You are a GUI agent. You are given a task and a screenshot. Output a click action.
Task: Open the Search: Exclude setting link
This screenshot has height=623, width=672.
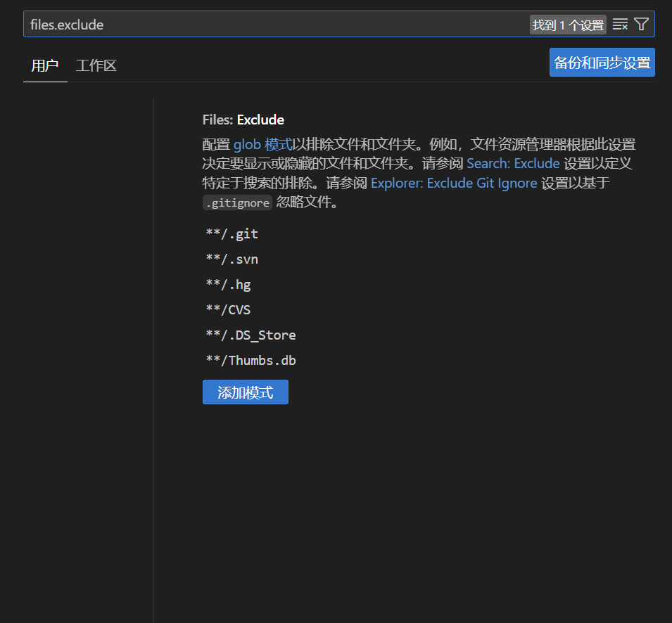click(x=512, y=163)
